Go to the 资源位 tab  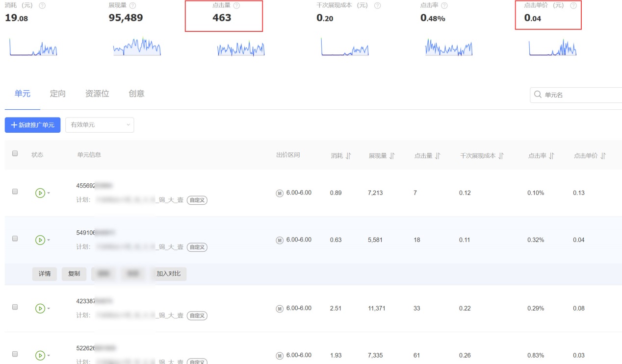coord(97,94)
